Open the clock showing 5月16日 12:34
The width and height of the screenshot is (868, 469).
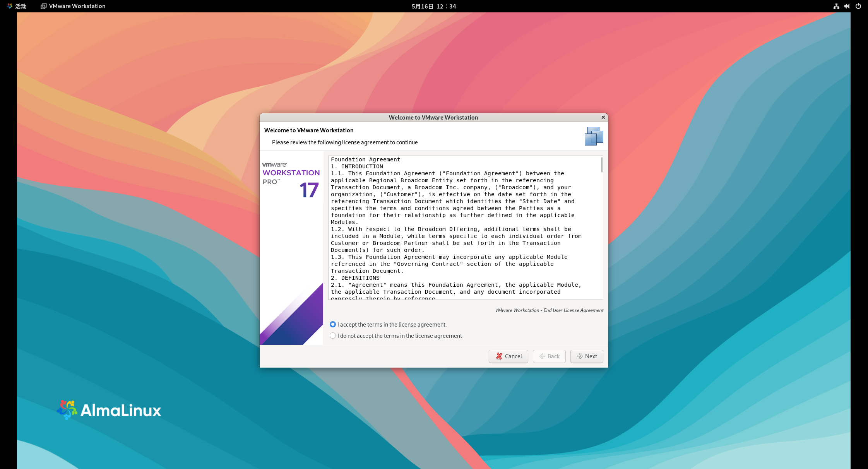(x=434, y=6)
